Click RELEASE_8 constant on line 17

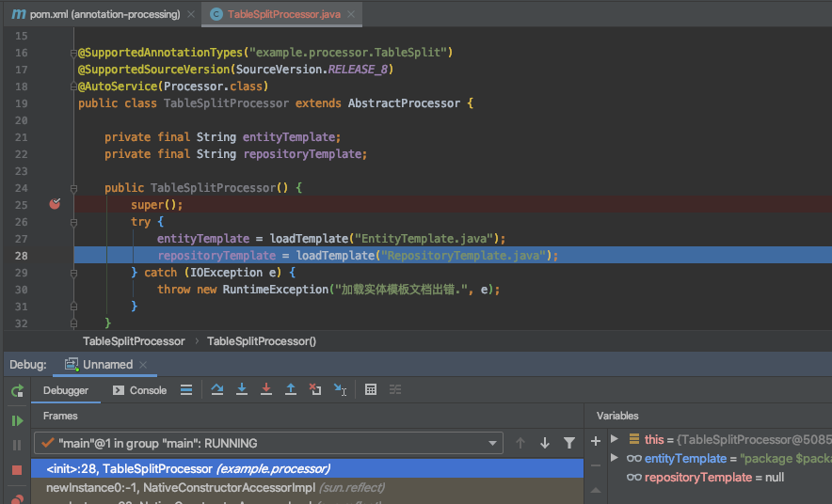[358, 70]
